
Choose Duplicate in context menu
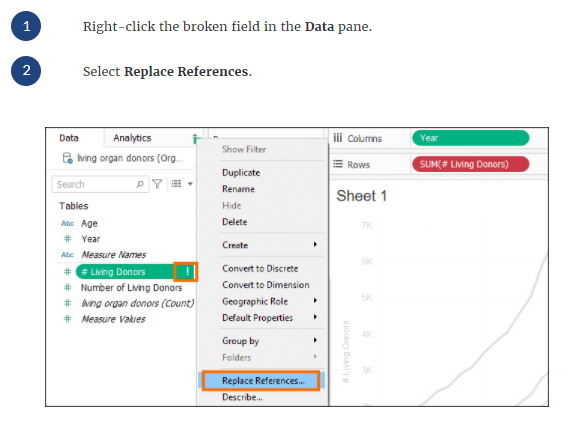point(241,173)
